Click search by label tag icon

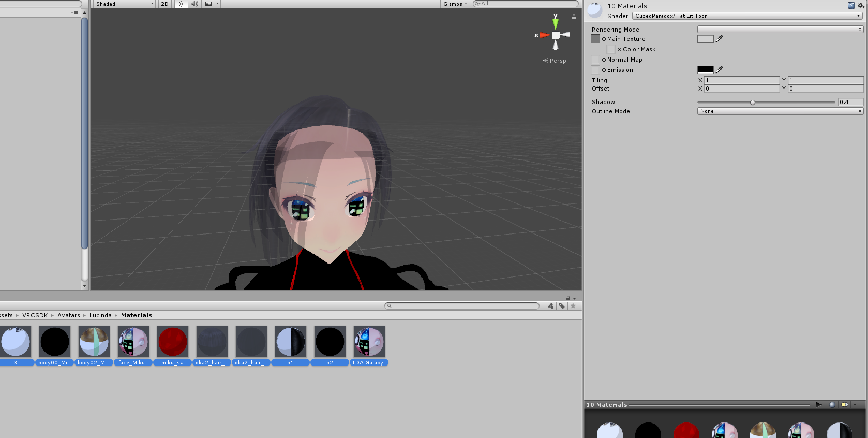pyautogui.click(x=562, y=306)
